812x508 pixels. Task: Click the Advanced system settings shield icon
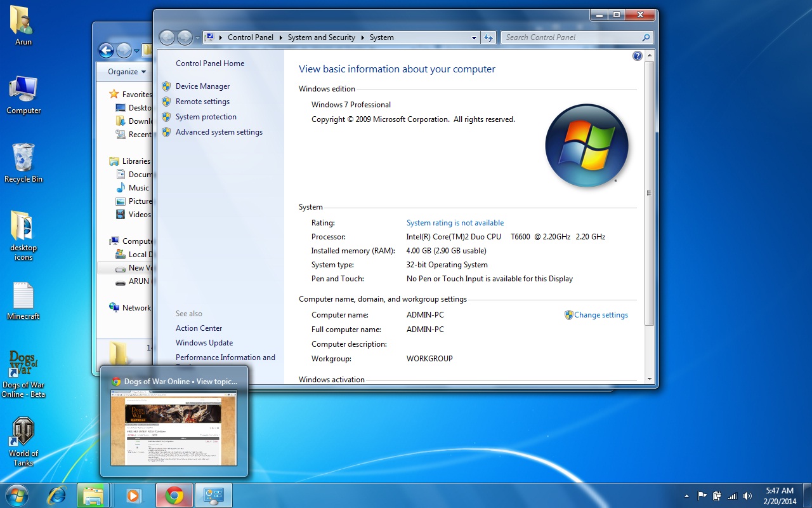[166, 132]
